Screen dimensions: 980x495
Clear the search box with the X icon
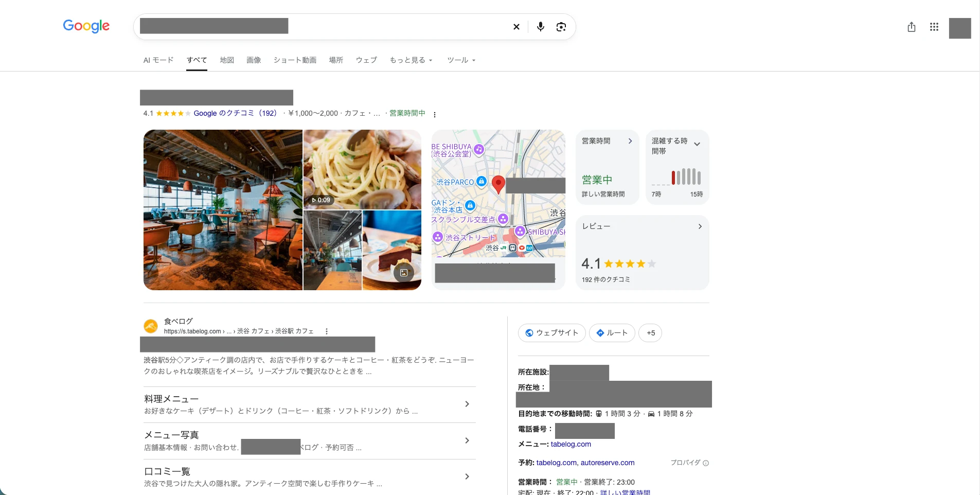tap(516, 27)
